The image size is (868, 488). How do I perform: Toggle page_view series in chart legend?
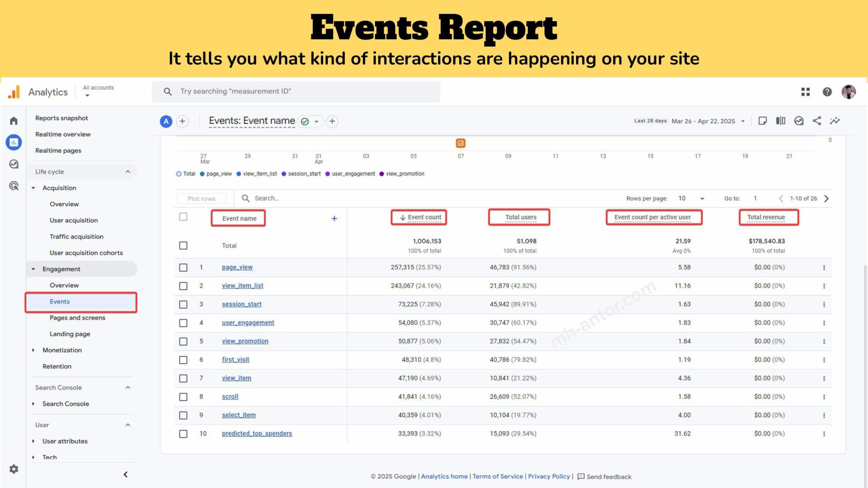point(216,174)
